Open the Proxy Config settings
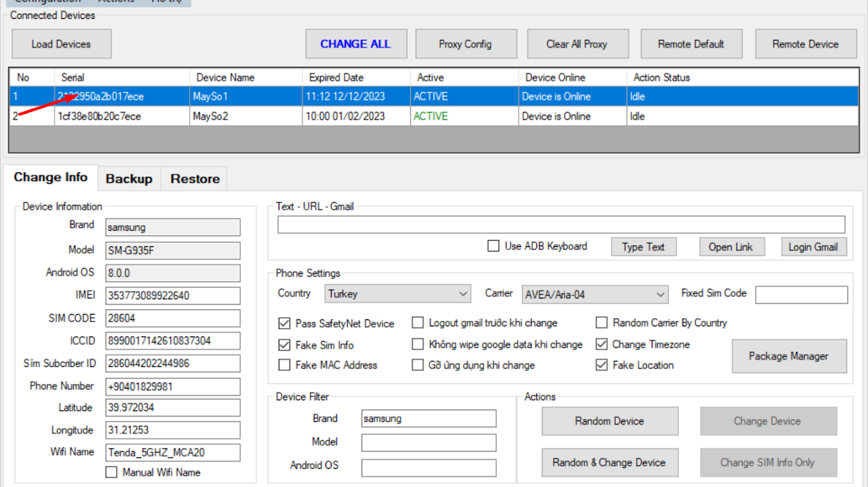The width and height of the screenshot is (868, 487). pyautogui.click(x=465, y=44)
